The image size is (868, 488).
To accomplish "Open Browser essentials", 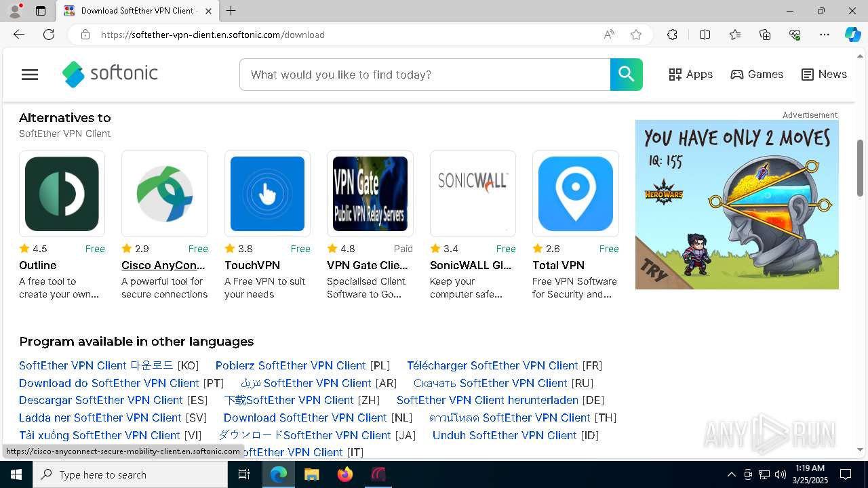I will 795,35.
